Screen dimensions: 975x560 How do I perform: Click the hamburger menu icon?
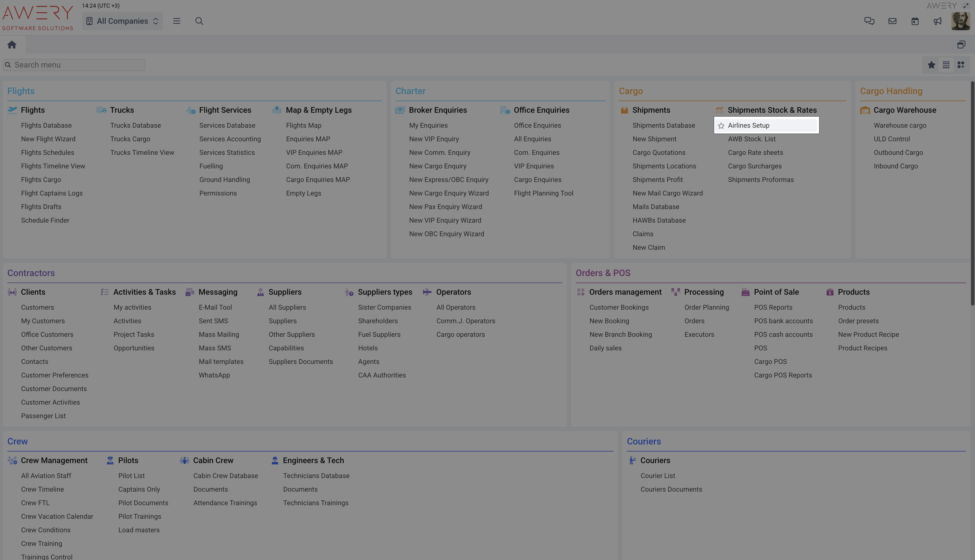point(177,21)
